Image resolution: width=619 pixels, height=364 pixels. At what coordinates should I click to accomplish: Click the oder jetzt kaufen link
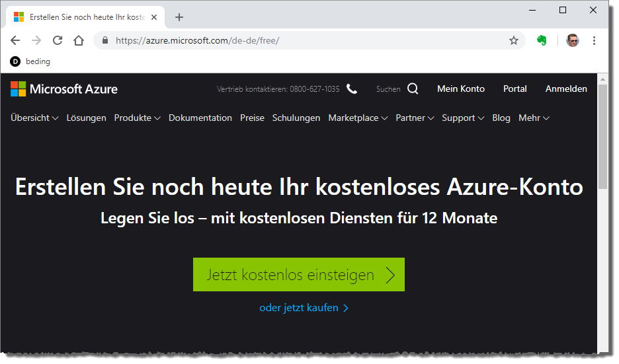click(x=304, y=308)
